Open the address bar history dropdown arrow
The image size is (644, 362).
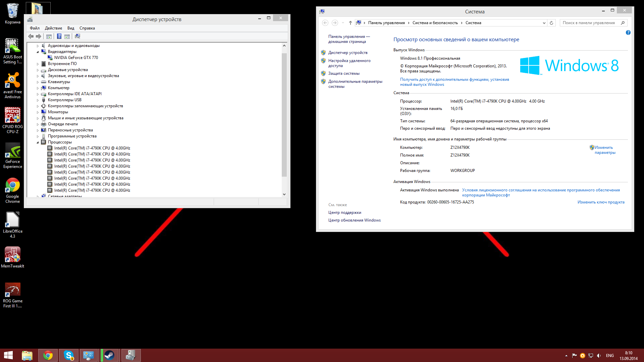(544, 23)
